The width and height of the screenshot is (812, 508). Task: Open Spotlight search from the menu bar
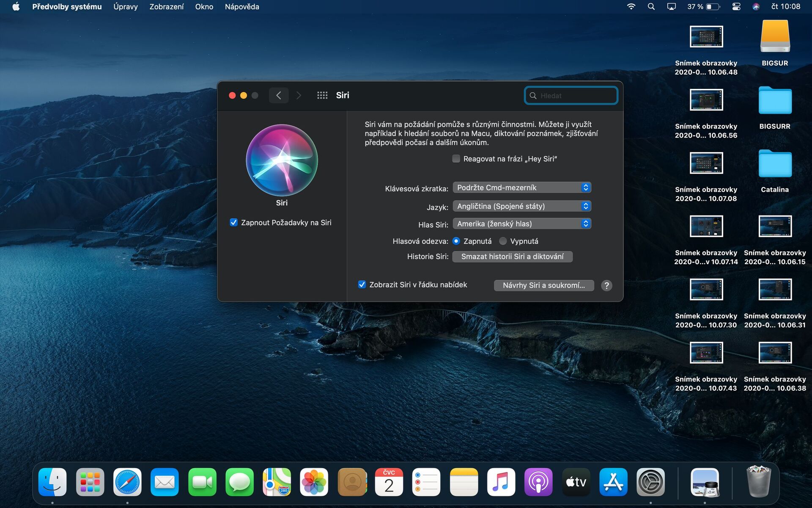click(x=651, y=6)
